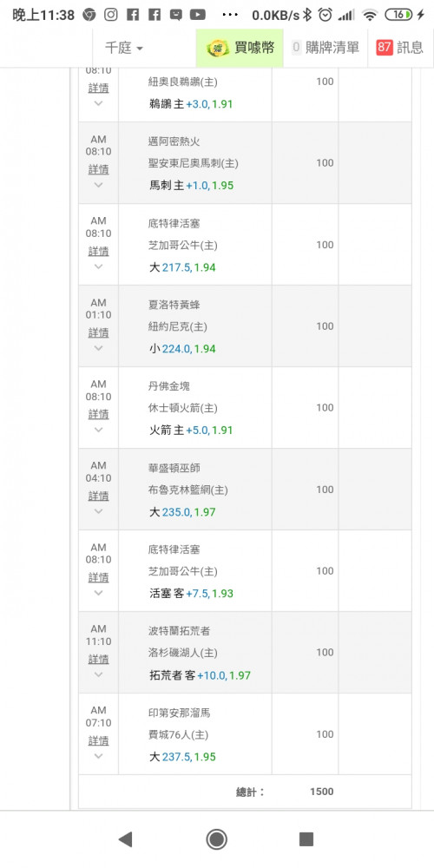Viewport: 434px width, 868px height.
Task: Tap the Android back navigation triangle
Action: pos(126,839)
